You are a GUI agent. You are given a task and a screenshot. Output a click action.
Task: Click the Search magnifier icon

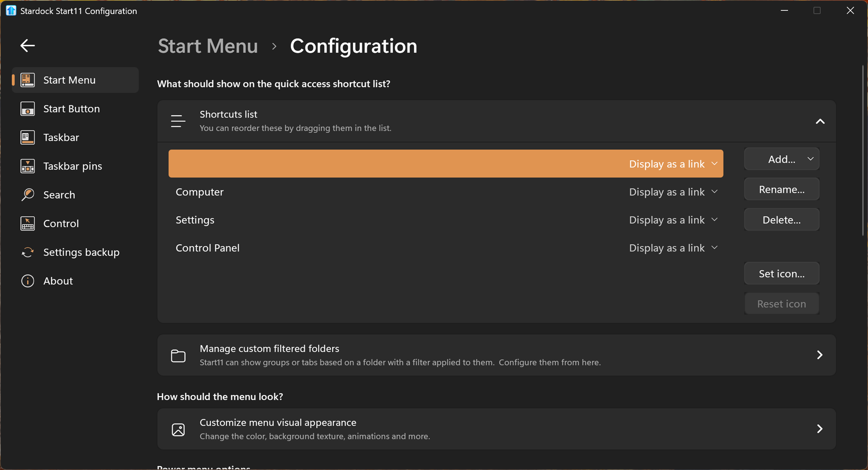[28, 195]
